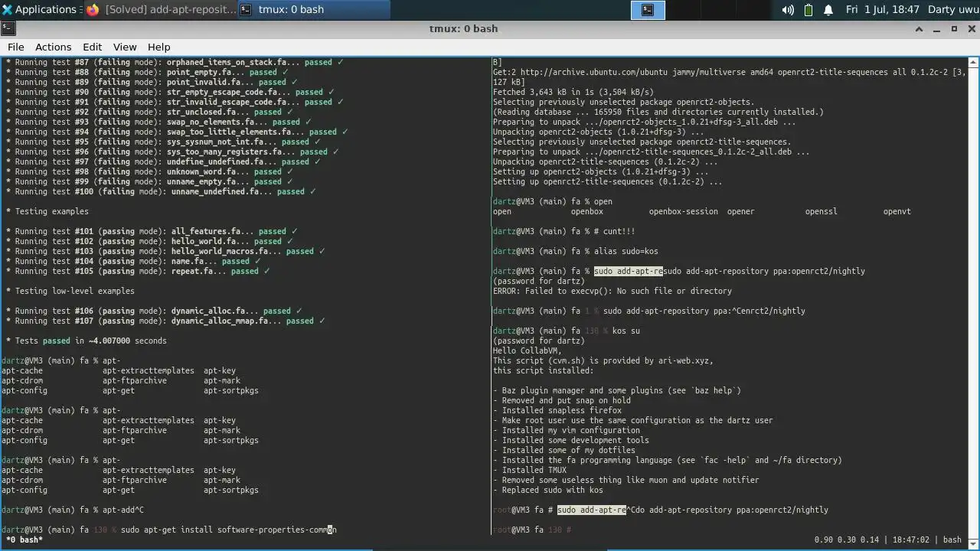Open the Help menu

click(158, 47)
